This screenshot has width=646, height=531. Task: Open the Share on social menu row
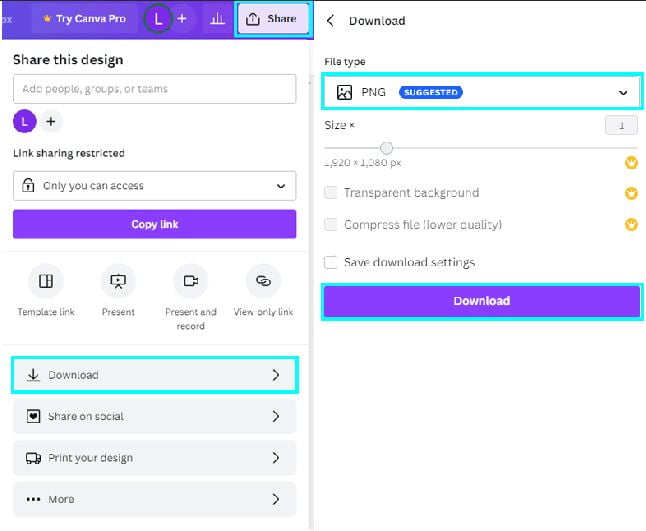[154, 416]
